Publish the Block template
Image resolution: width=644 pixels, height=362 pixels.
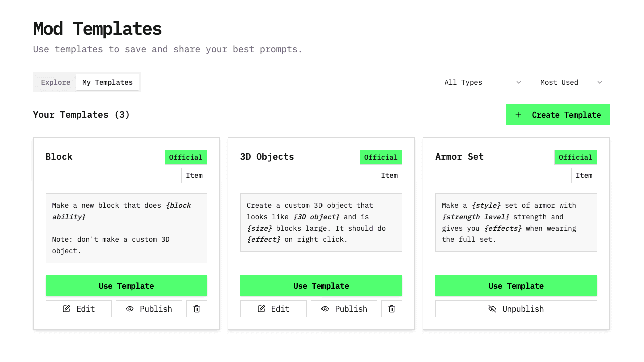pos(149,309)
